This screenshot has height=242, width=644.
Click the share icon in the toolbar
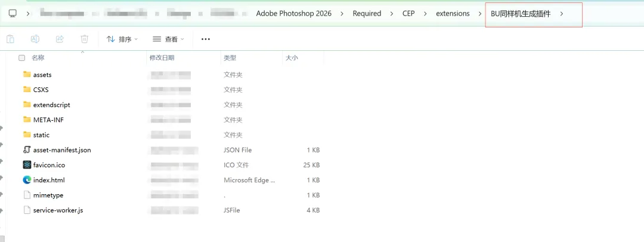tap(60, 39)
